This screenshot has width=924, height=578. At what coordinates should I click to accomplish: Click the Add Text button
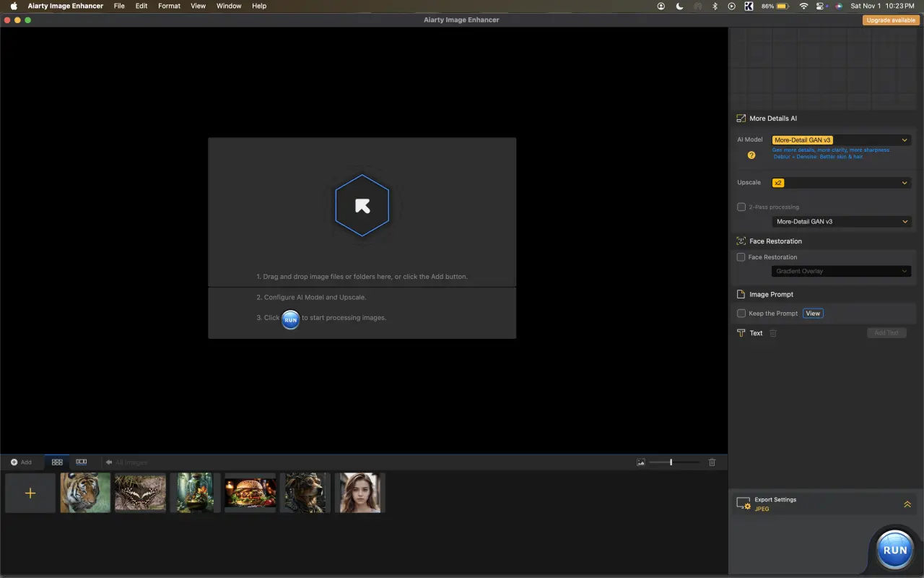coord(886,333)
